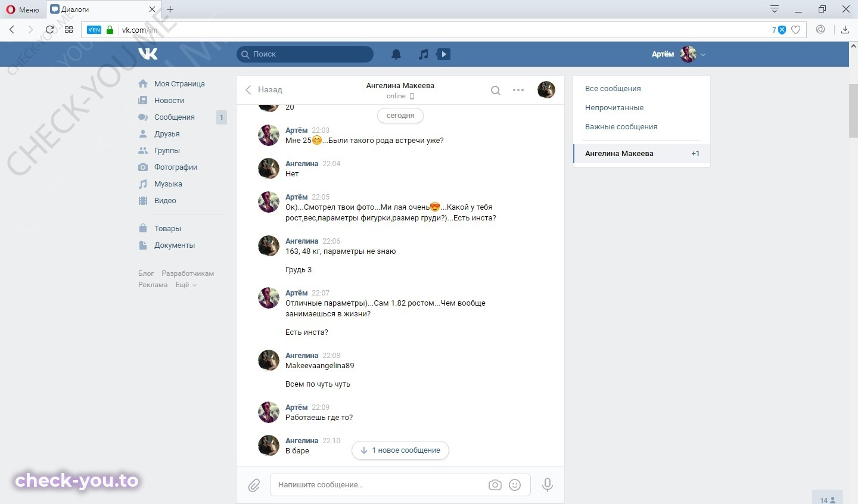Click the VK logo in header
Image resolution: width=858 pixels, height=504 pixels.
[x=148, y=54]
